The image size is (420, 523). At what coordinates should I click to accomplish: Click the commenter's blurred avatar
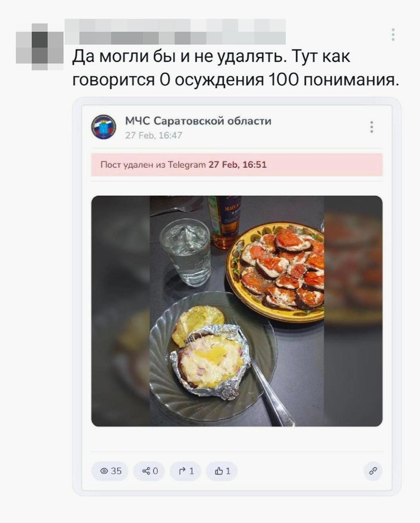(x=40, y=47)
